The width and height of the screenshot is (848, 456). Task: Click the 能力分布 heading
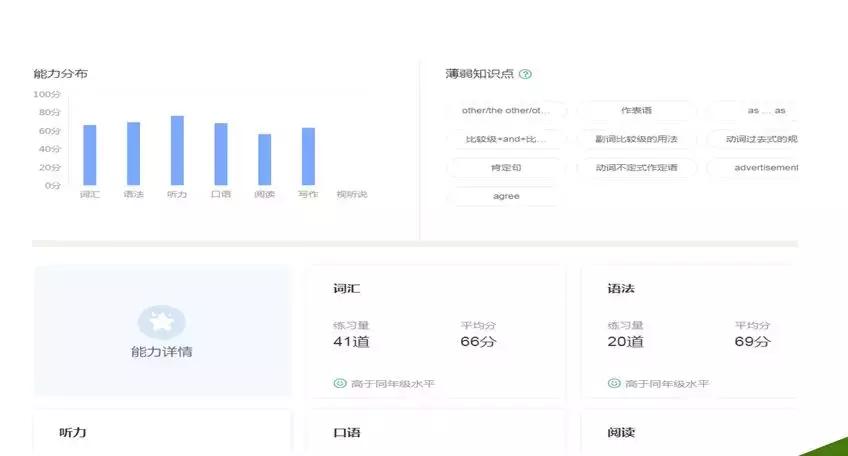[61, 74]
